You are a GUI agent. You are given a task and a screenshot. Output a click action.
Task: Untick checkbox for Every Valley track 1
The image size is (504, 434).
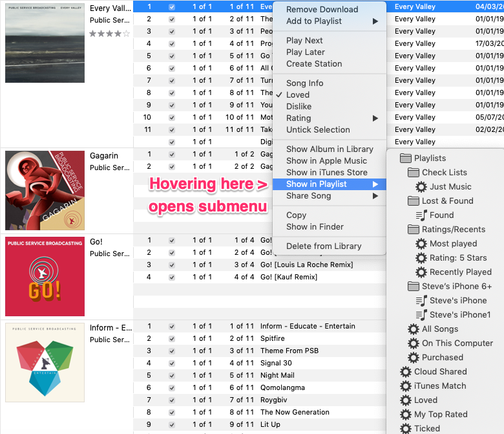tap(172, 7)
